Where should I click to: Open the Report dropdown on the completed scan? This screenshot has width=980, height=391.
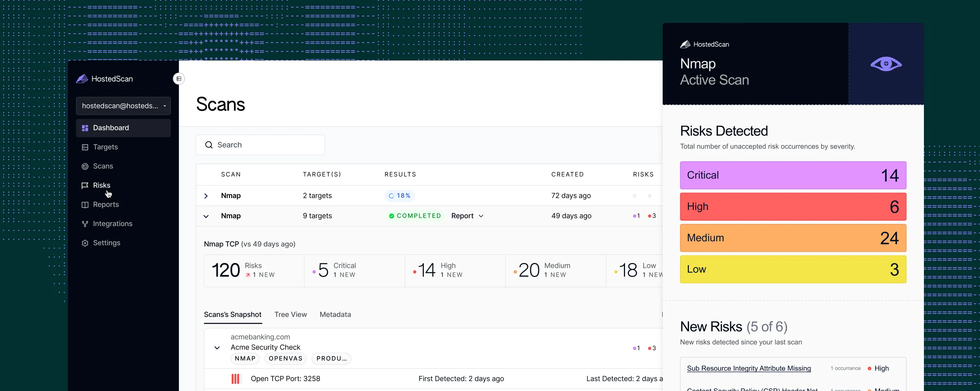tap(467, 216)
